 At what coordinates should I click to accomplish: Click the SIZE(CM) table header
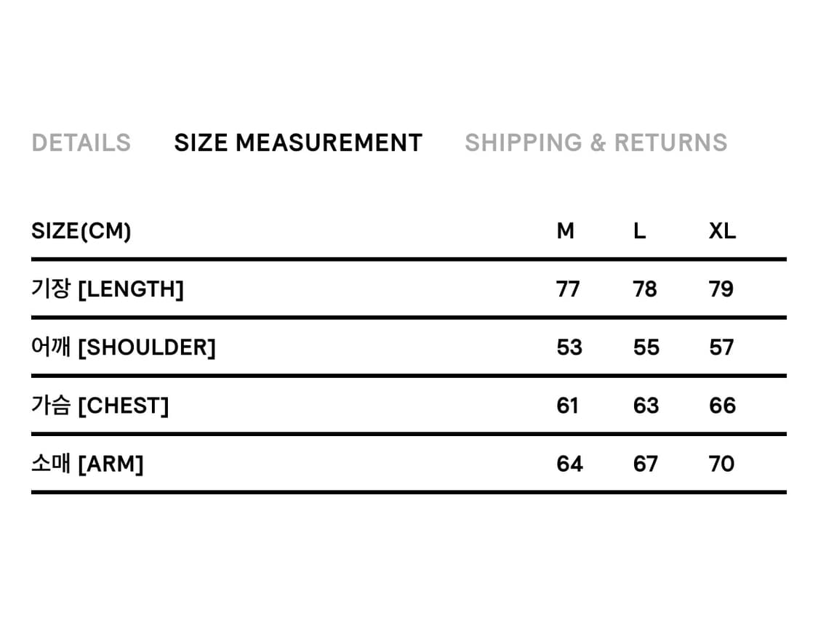pos(81,231)
